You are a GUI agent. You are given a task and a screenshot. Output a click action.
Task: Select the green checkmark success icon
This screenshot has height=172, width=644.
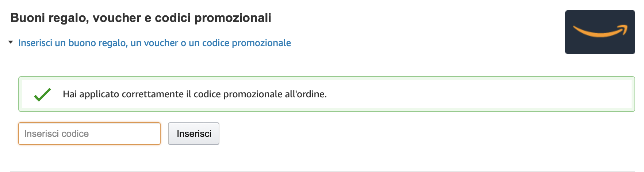tap(42, 94)
